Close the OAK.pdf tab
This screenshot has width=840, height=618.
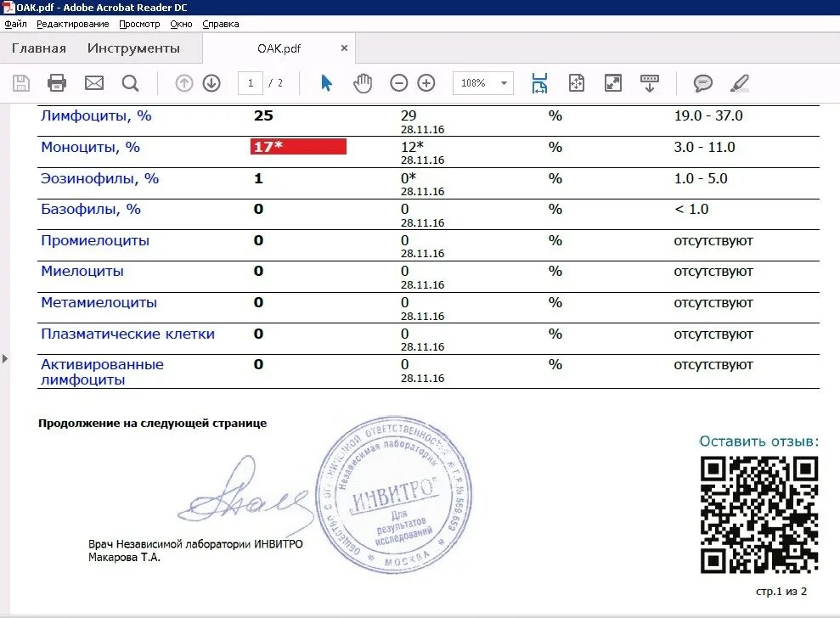[345, 48]
